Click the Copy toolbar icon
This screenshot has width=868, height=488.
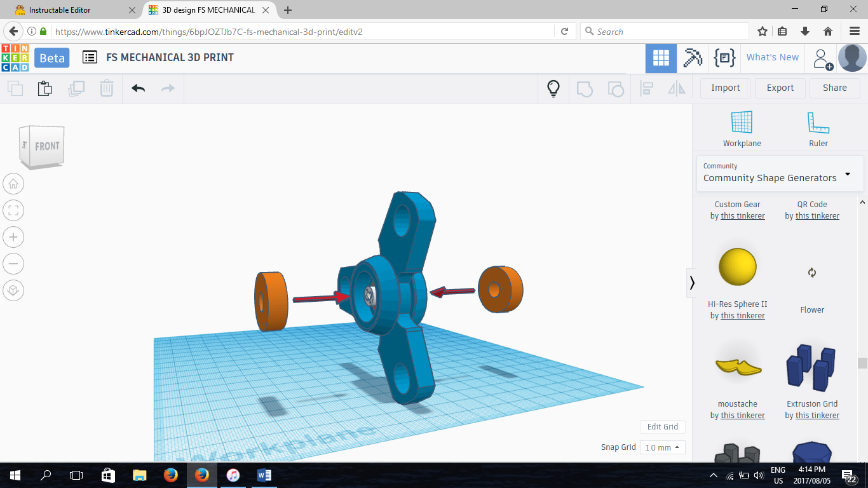(x=15, y=88)
